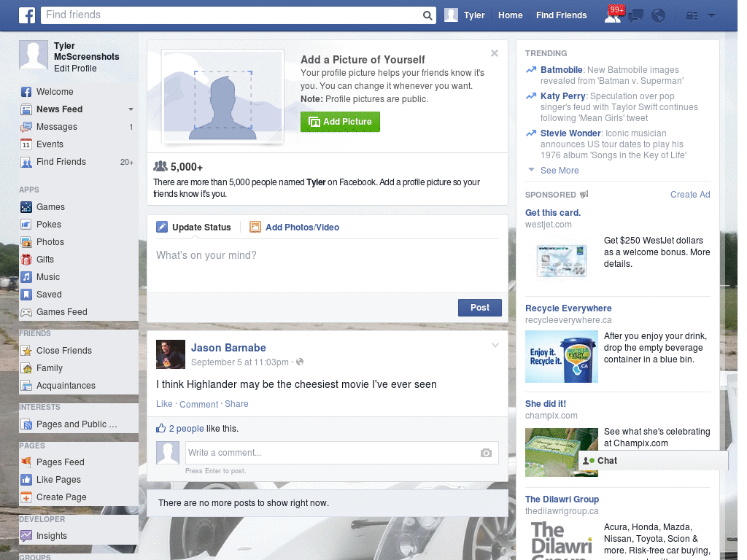Open Home in top navigation
The image size is (747, 560).
(x=510, y=15)
